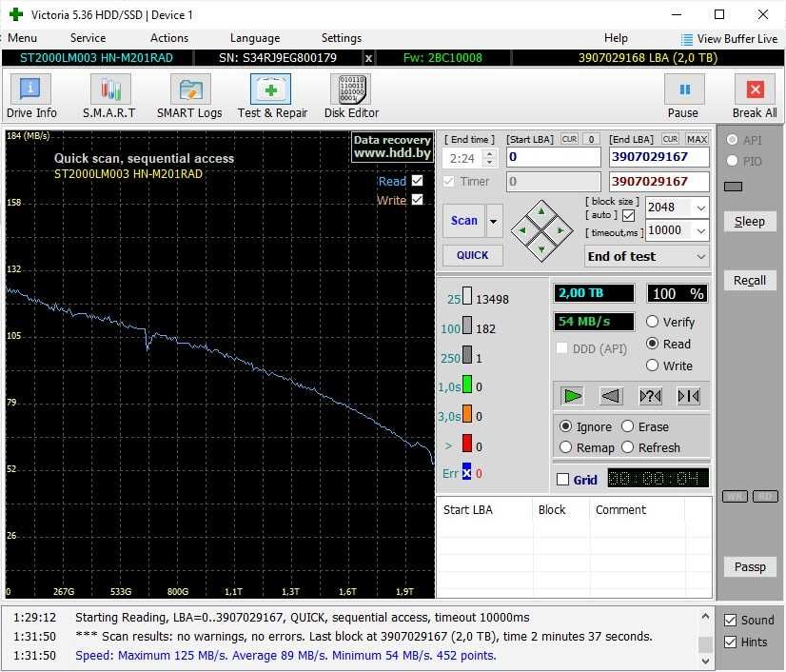Click the Break All red X icon
Viewport: 786px width, 672px height.
coord(755,89)
